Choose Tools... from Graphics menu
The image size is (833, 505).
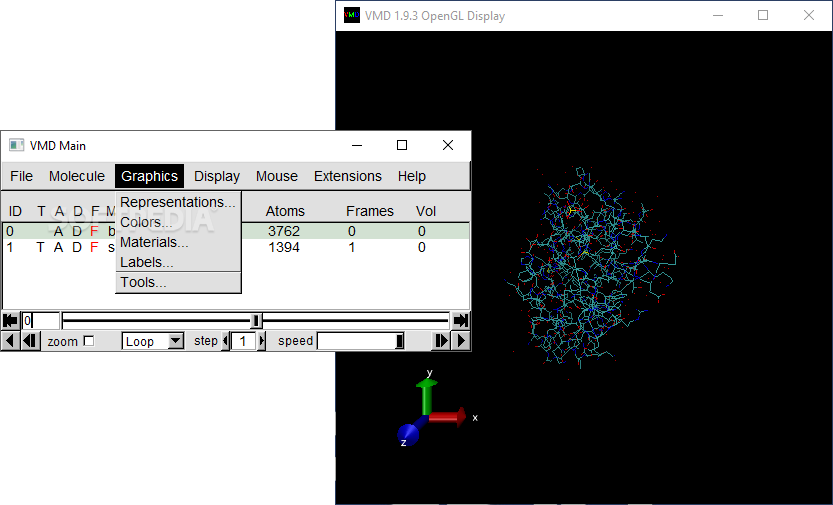pos(178,283)
